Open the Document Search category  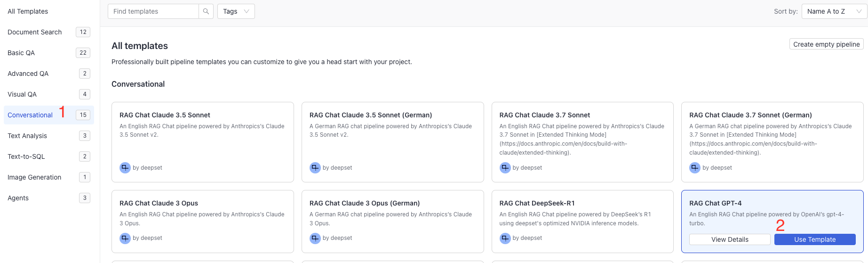pyautogui.click(x=49, y=32)
